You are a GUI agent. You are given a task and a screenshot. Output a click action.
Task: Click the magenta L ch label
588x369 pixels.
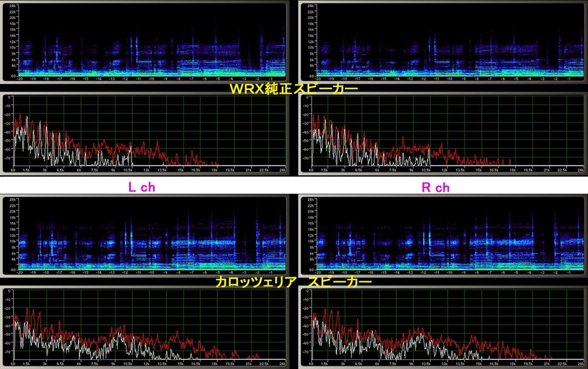click(142, 187)
